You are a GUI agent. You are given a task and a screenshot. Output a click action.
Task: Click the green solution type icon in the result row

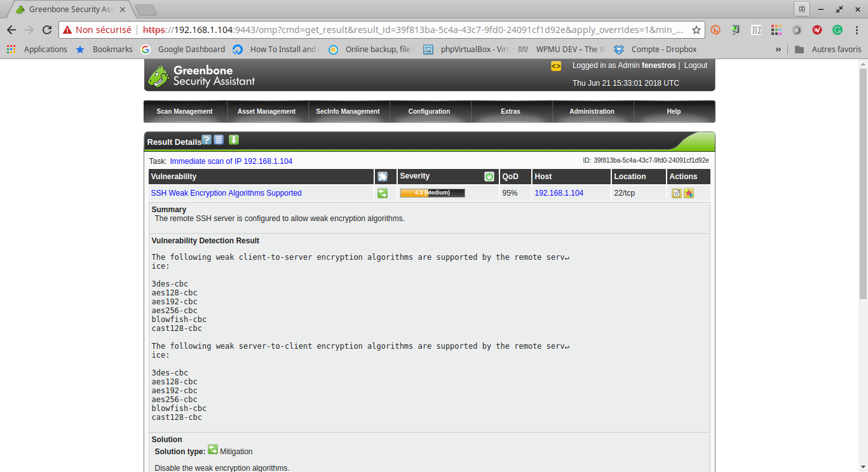tap(383, 193)
